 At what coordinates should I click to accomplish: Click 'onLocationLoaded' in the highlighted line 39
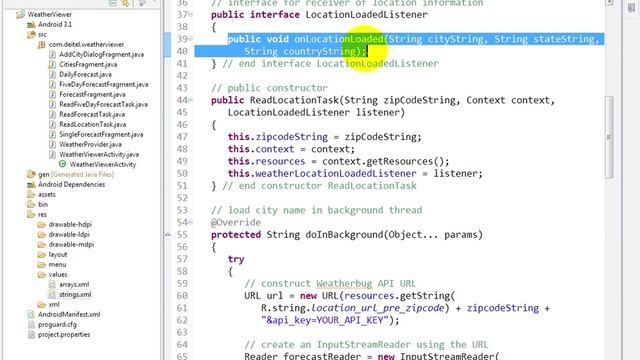339,39
